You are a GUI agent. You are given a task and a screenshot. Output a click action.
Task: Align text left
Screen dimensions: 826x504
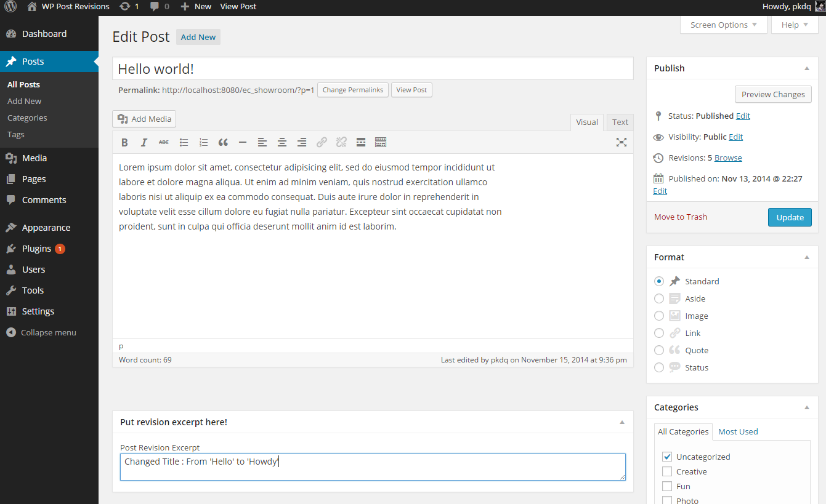[262, 142]
